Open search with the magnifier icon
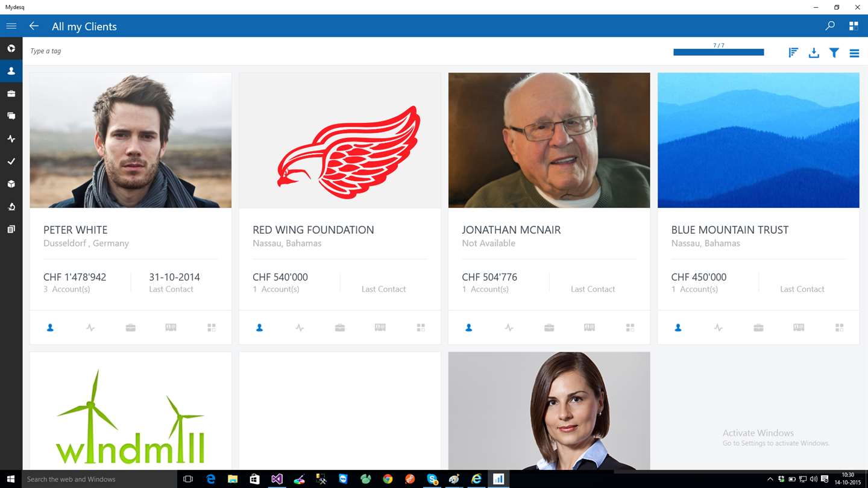 pyautogui.click(x=830, y=26)
